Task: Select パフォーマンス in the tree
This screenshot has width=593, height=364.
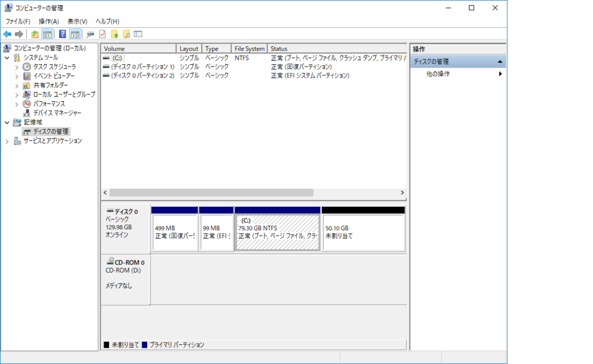Action: pyautogui.click(x=49, y=104)
